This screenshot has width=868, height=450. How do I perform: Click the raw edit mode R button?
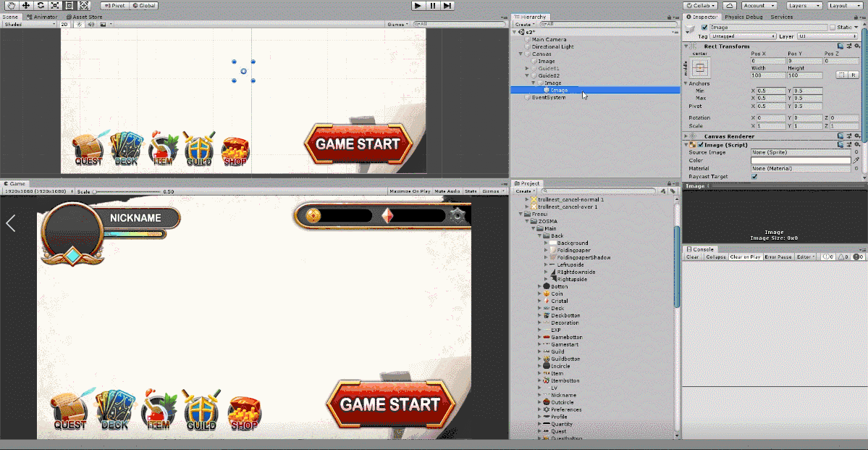click(x=854, y=75)
